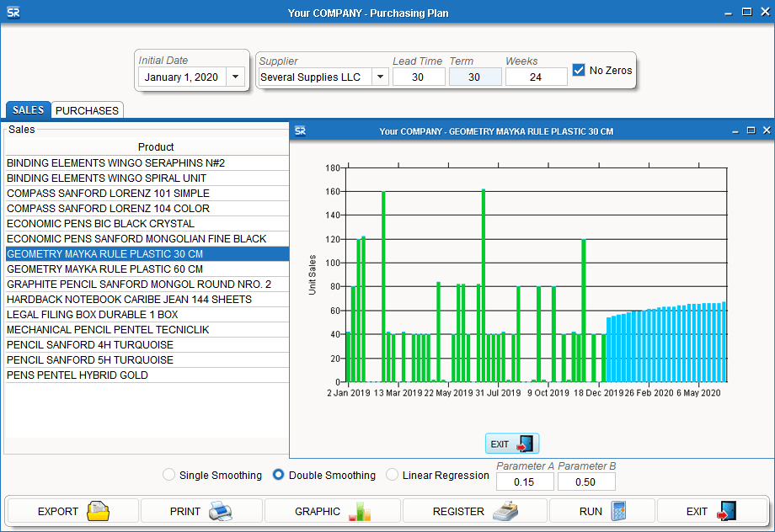
Task: Select Double Smoothing radio button
Action: (278, 475)
